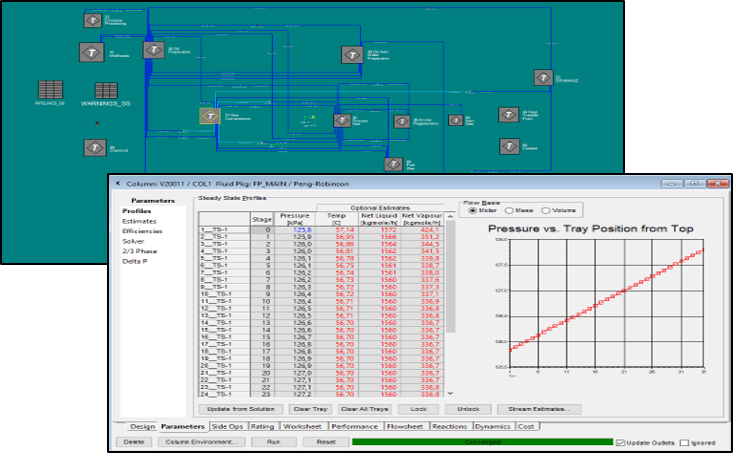The height and width of the screenshot is (453, 733).
Task: Open the Efficiencies parameters page
Action: (x=141, y=232)
